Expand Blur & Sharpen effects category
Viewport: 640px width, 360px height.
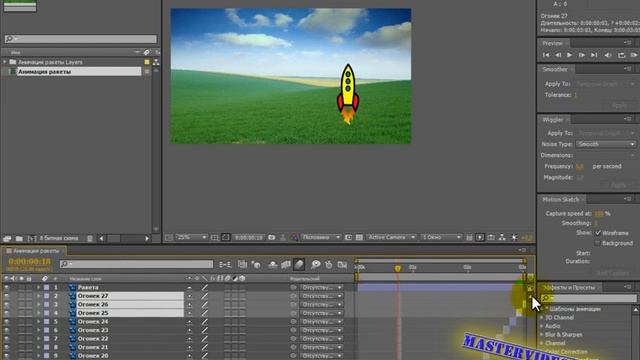[542, 335]
